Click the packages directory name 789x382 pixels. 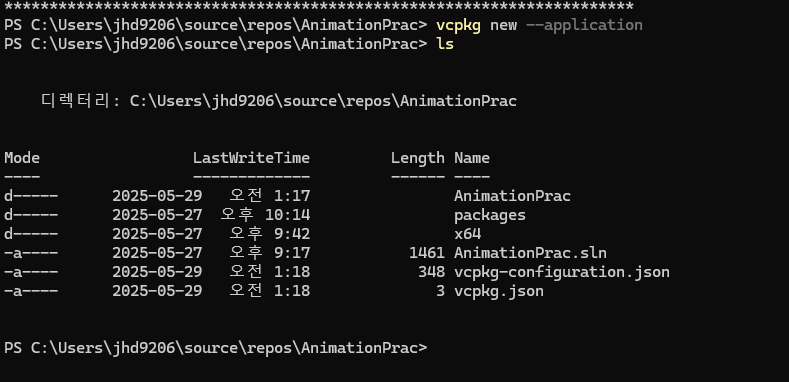(x=490, y=215)
